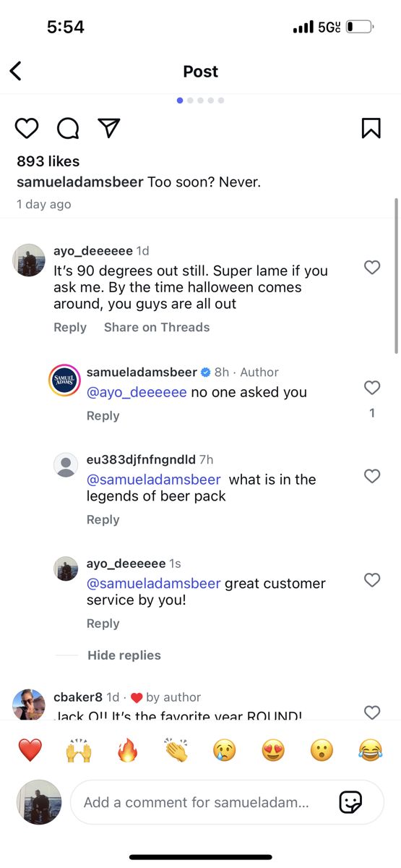Like eu383djfnfngndld's legends of beer reply

point(372,476)
